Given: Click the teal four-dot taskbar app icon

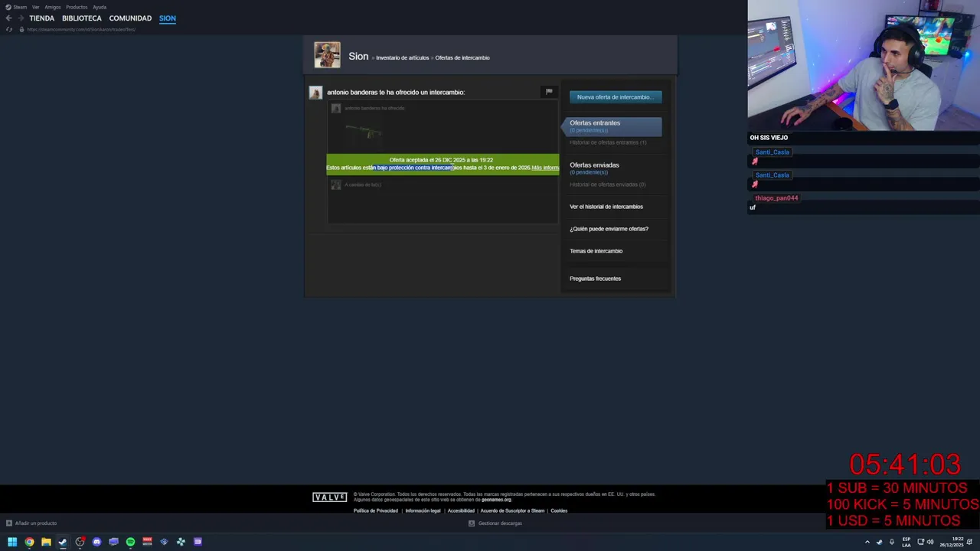Looking at the screenshot, I should click(x=181, y=542).
